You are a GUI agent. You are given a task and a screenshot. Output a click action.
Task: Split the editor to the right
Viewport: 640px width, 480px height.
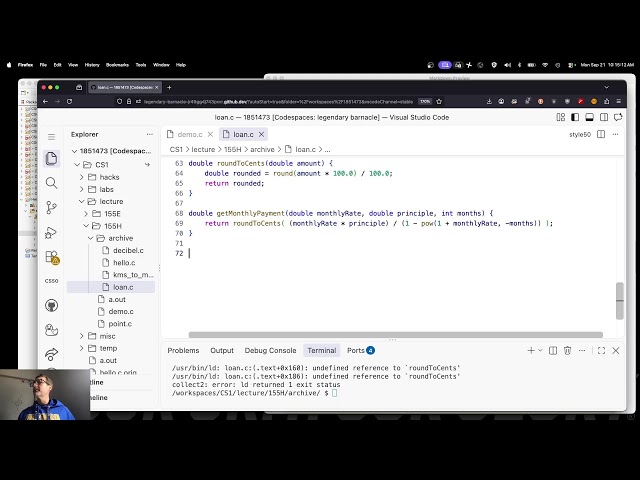(601, 134)
